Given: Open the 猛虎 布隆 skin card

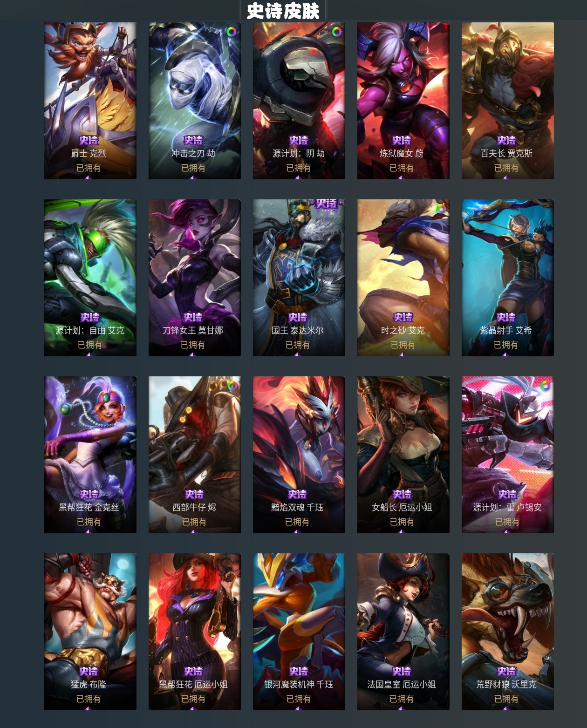Looking at the screenshot, I should point(90,632).
